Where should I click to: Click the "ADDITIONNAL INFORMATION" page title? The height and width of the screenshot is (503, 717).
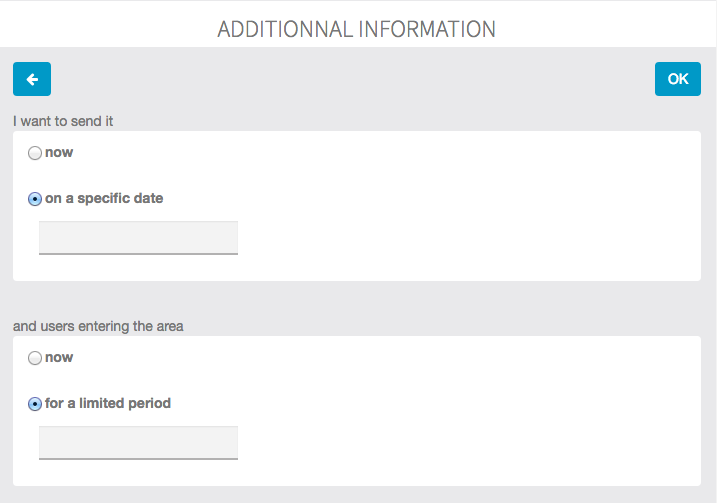pos(357,29)
